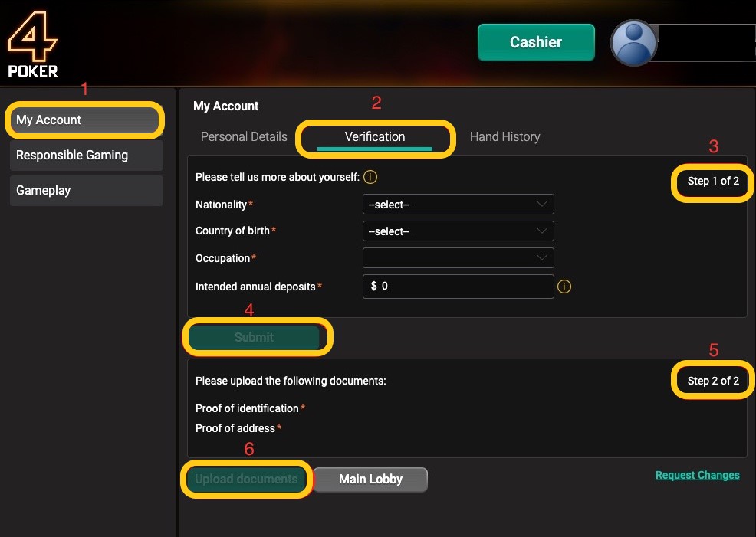Select My Account in sidebar
Screen dimensions: 756x537
(87, 120)
